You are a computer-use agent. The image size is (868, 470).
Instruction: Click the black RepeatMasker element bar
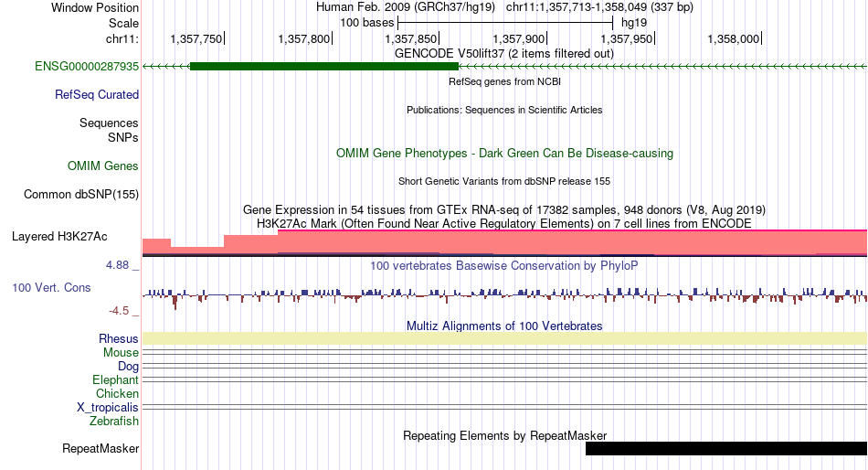(x=726, y=448)
